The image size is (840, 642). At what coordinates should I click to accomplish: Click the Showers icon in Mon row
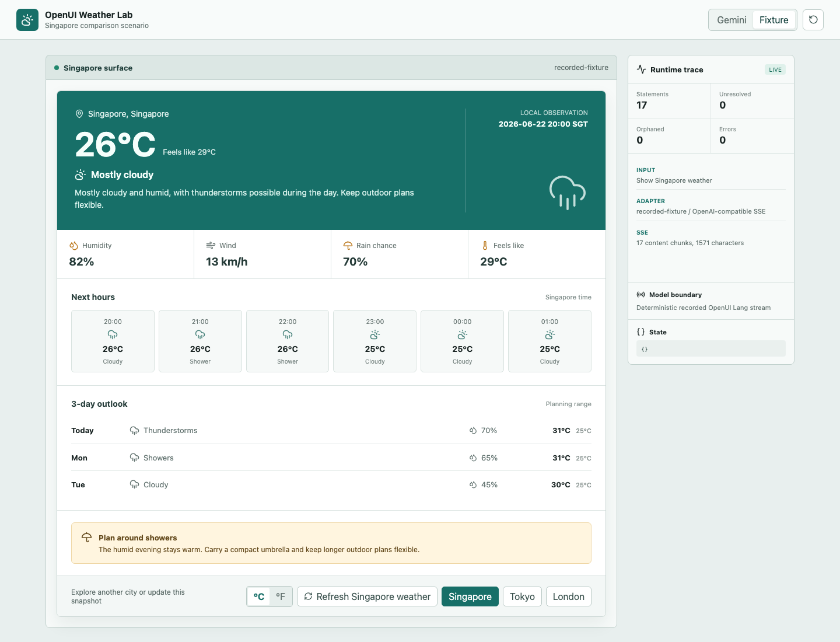click(x=134, y=458)
